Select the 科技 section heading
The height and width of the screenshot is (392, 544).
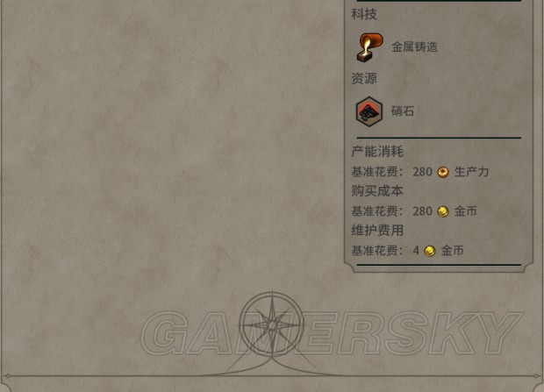tap(364, 14)
